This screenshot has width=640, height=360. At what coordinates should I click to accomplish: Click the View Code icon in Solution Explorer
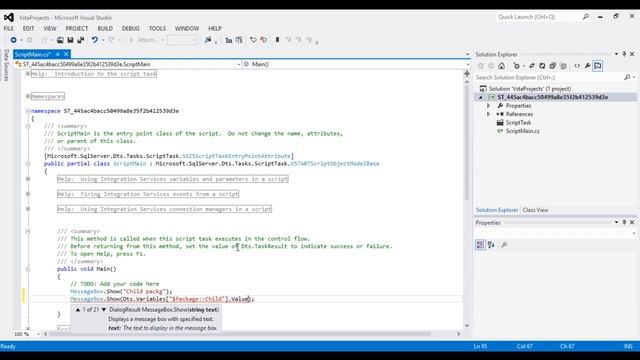(x=577, y=66)
